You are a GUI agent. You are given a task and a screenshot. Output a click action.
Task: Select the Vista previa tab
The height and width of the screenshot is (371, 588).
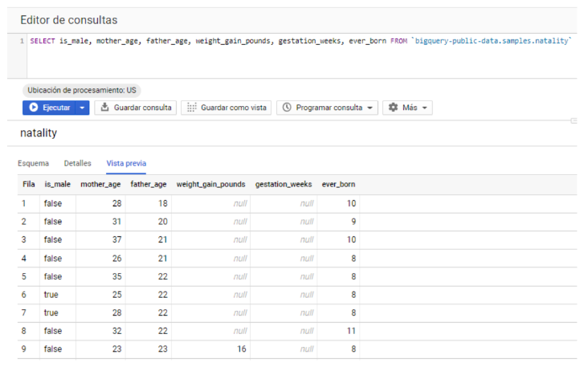coord(126,163)
